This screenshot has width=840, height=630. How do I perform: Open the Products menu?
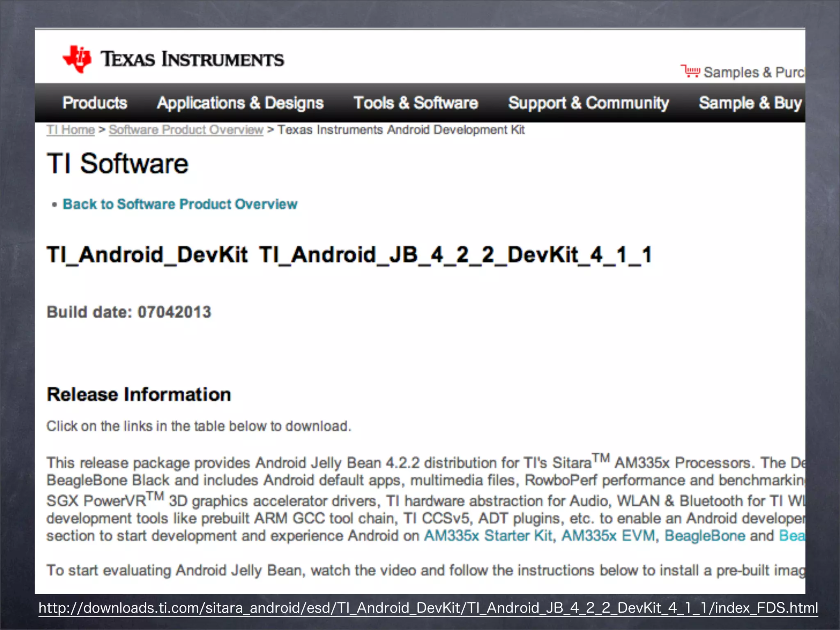(95, 103)
